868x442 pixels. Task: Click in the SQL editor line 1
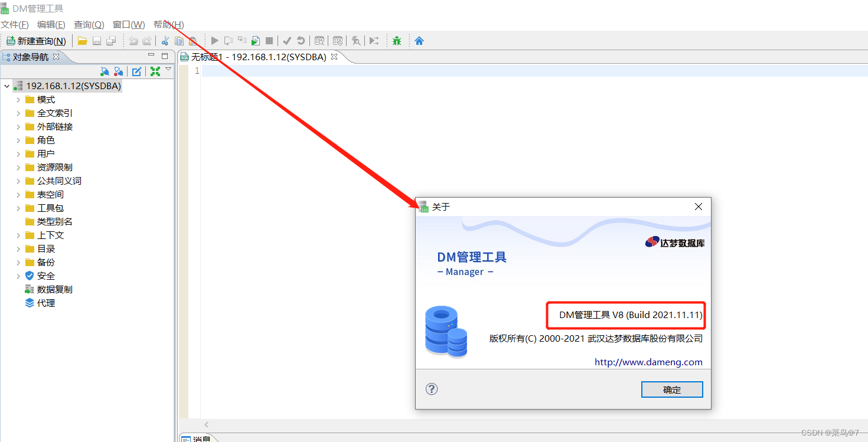coord(534,71)
